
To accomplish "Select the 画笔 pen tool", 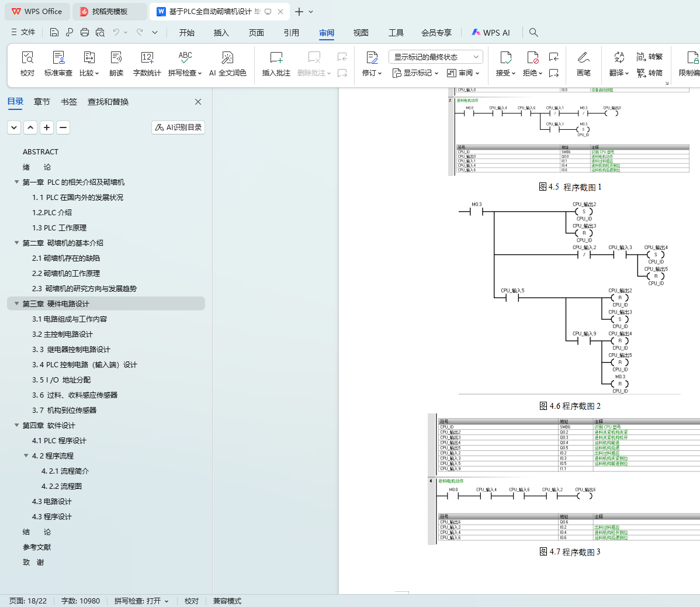I will tap(584, 64).
